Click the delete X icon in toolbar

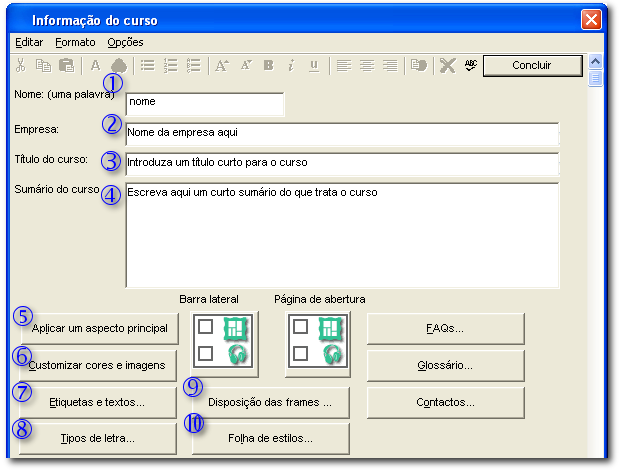click(447, 66)
